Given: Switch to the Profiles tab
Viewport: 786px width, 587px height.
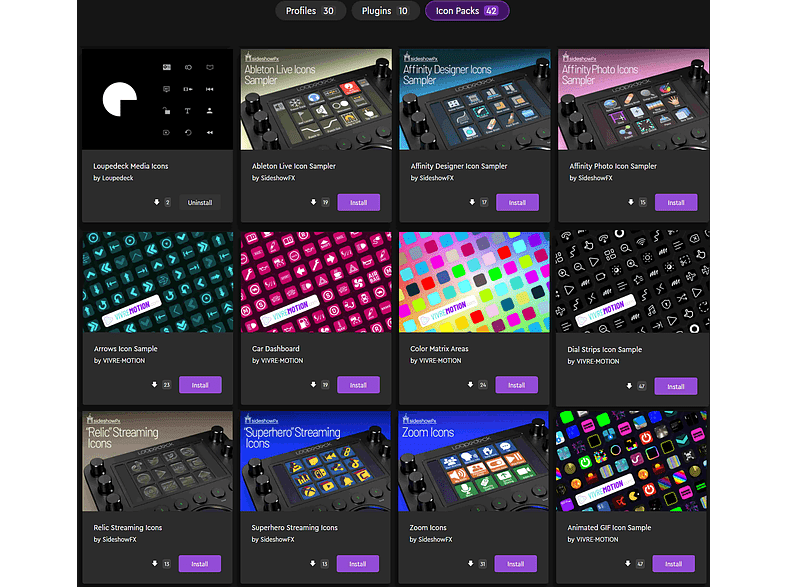Looking at the screenshot, I should pos(310,11).
